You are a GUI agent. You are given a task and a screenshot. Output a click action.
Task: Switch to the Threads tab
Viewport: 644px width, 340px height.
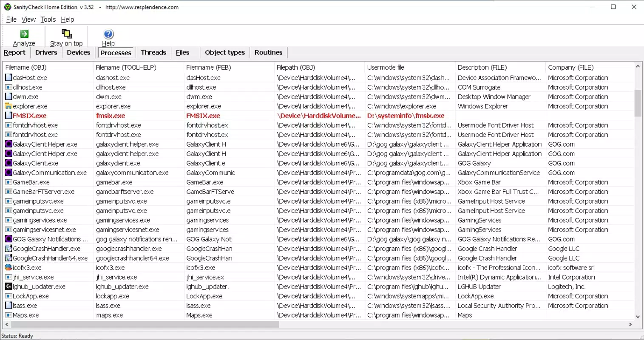coord(153,52)
